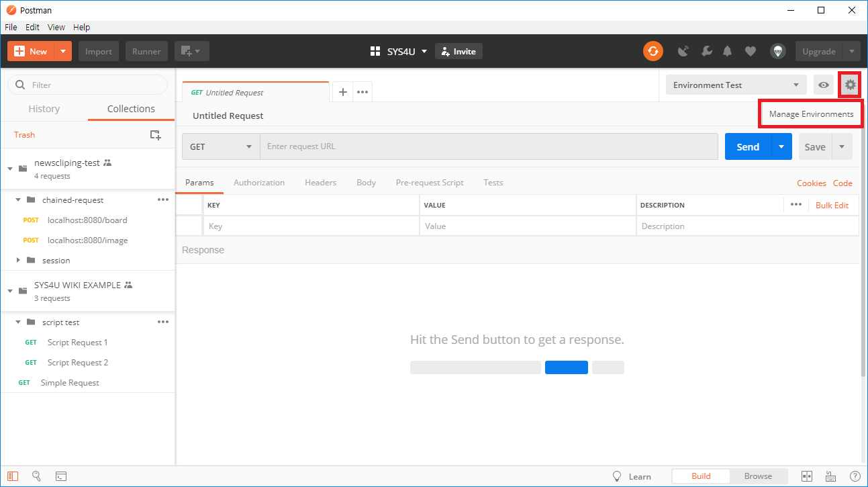Collapse the SYS4U WIKI EXAMPLE collection
This screenshot has height=487, width=868.
[x=10, y=290]
